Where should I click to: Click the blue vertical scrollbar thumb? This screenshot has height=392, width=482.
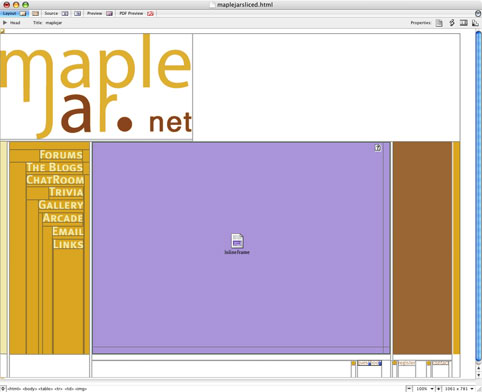click(479, 195)
